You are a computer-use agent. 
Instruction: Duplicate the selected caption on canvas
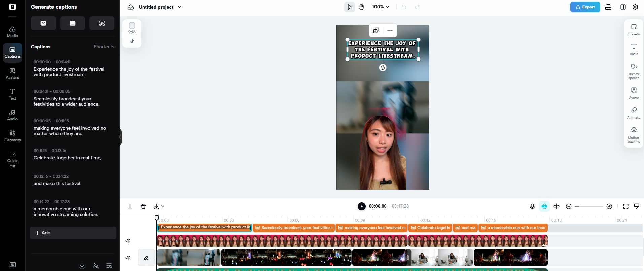(376, 30)
